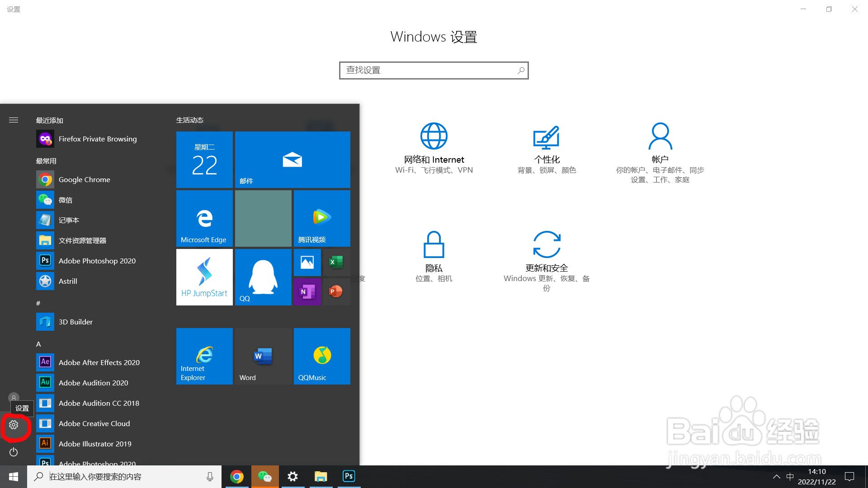The width and height of the screenshot is (868, 488).
Task: Open 网络和 Internet settings
Action: tap(434, 148)
